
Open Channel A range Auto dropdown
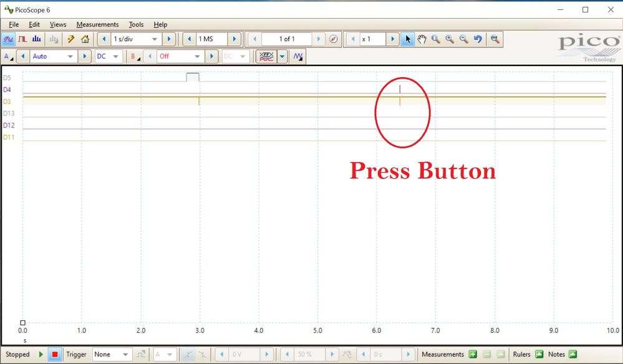(x=70, y=56)
